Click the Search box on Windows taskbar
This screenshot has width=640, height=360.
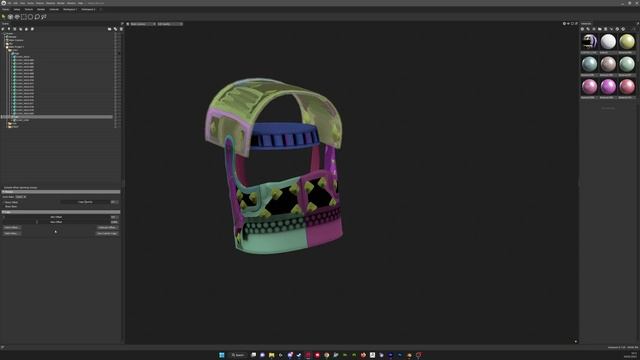[238, 355]
